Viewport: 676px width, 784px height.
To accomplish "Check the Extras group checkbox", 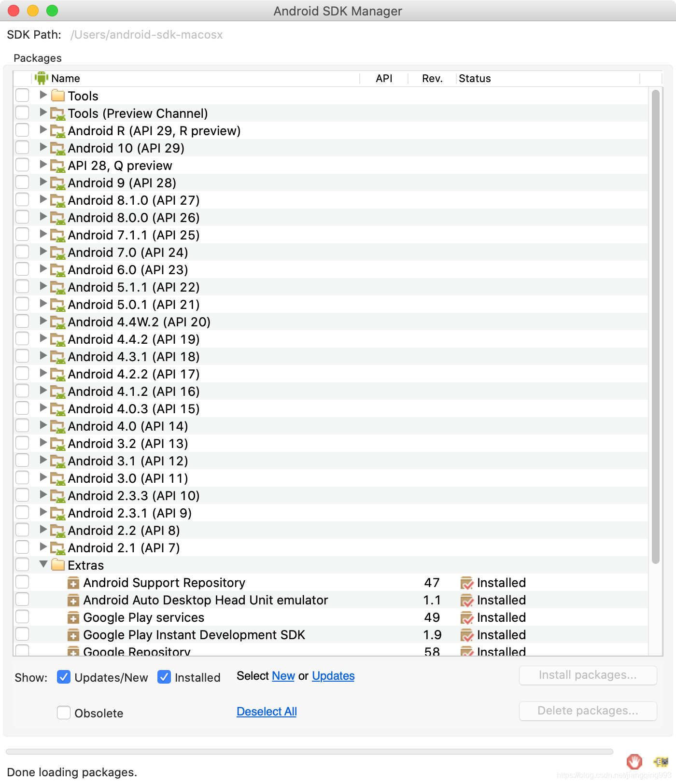I will coord(22,564).
